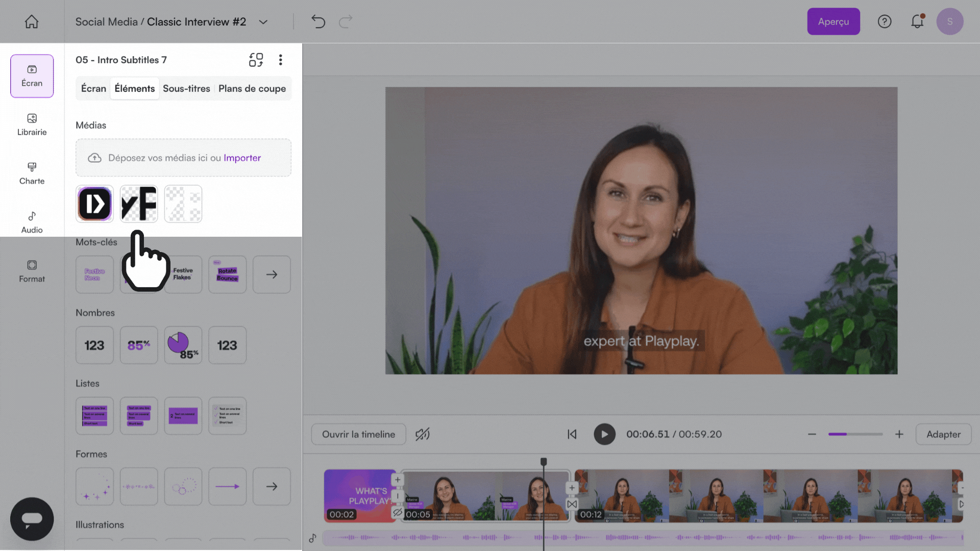Click the Aperçu button
Image resolution: width=980 pixels, height=551 pixels.
(833, 21)
